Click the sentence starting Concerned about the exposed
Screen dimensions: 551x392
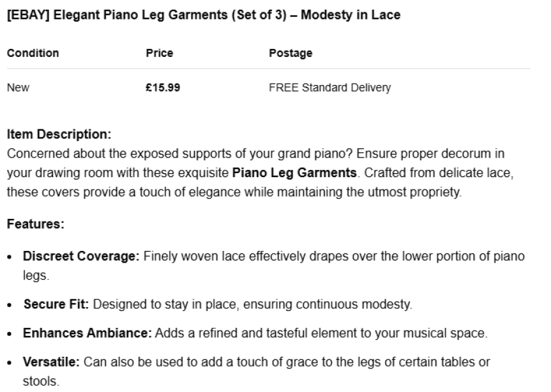coord(180,154)
